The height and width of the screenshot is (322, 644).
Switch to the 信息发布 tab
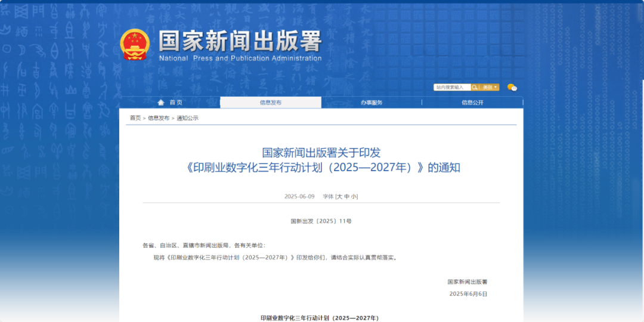[270, 103]
